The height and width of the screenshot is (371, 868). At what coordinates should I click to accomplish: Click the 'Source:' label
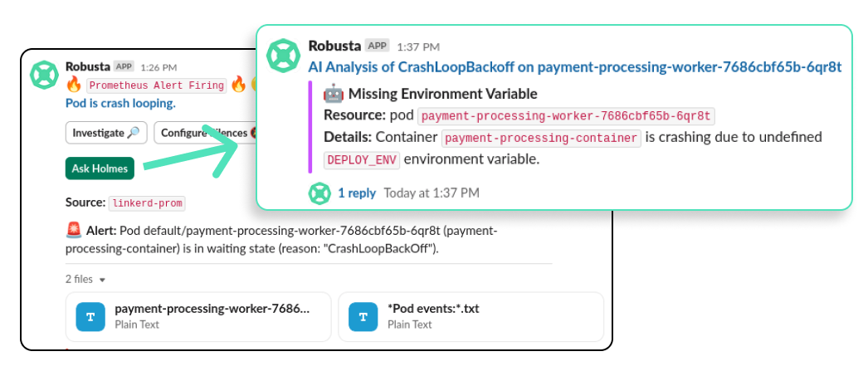click(85, 203)
